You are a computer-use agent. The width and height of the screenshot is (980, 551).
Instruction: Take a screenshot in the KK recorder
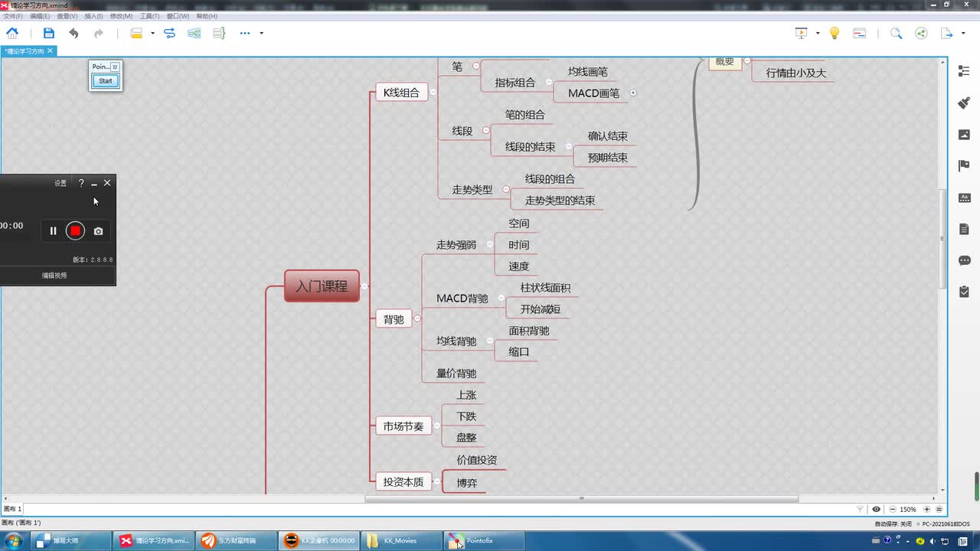click(98, 231)
